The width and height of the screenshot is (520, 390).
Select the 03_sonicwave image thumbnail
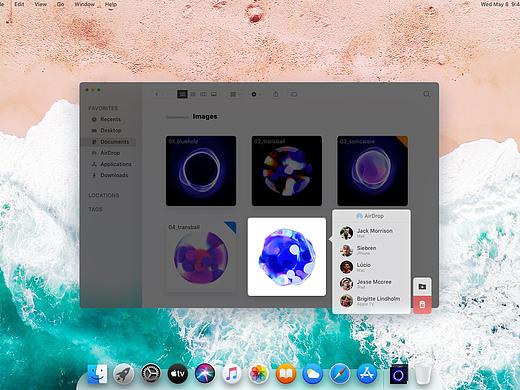(x=372, y=171)
